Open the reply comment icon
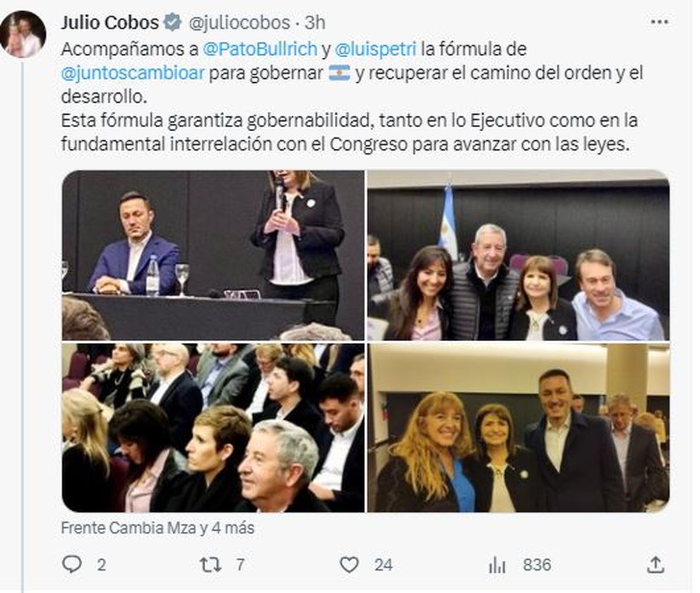The width and height of the screenshot is (700, 593). [72, 564]
